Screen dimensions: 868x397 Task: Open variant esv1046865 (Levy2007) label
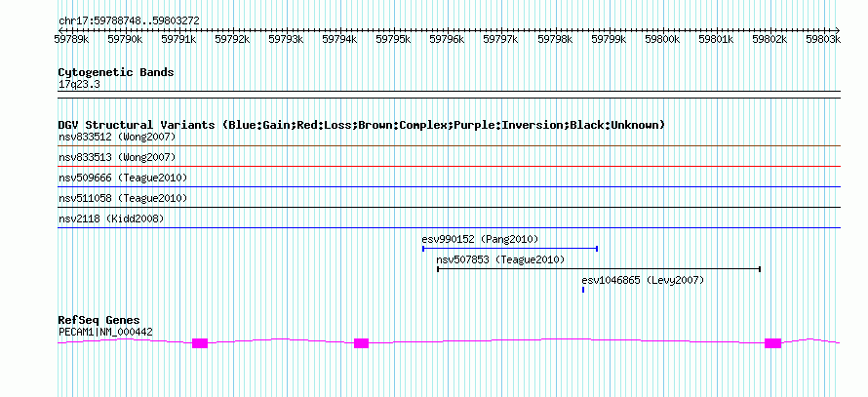(x=644, y=280)
